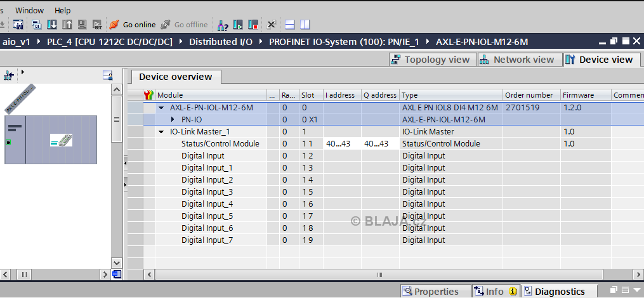Open the Window menu
Viewport: 644px width, 298px height.
coord(30,10)
